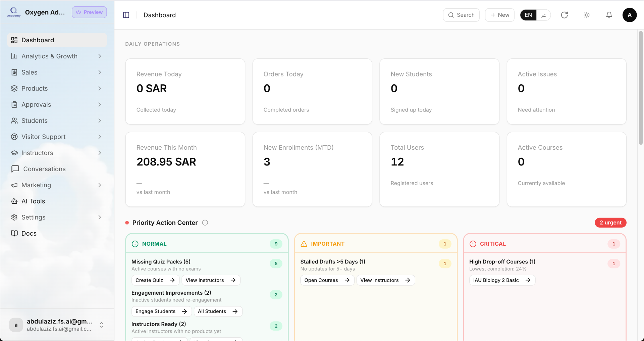The width and height of the screenshot is (644, 341).
Task: Select Dashboard in sidebar
Action: 57,40
